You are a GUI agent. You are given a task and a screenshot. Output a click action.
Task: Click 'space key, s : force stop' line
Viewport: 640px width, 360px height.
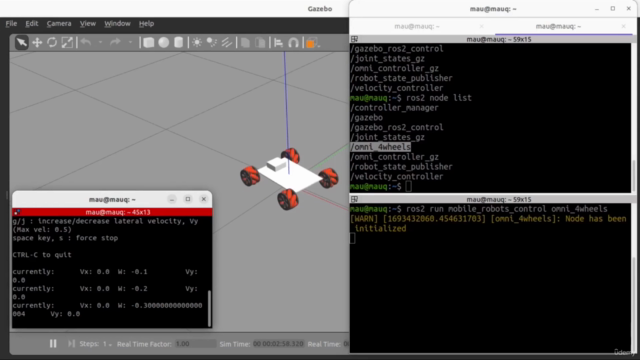(65, 238)
